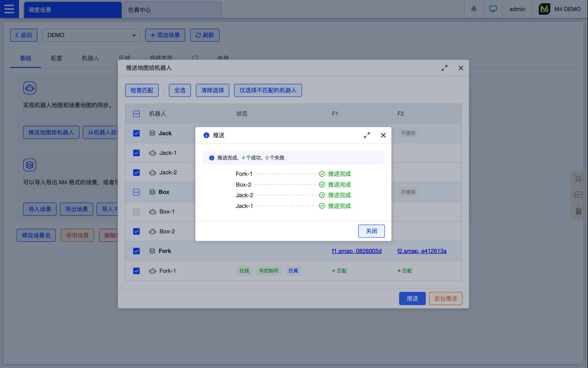Screen dimensions: 588x368
Task: Click the monitor display icon
Action: pos(493,9)
